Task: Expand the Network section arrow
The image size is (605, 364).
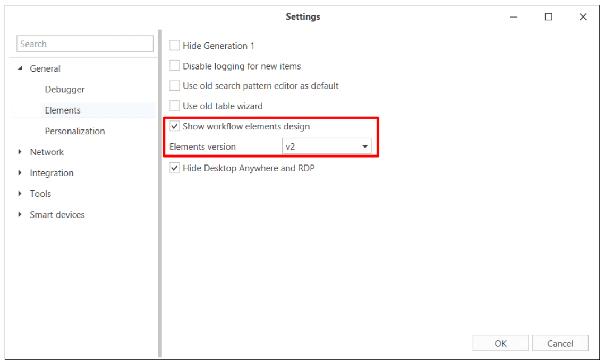Action: pos(20,152)
